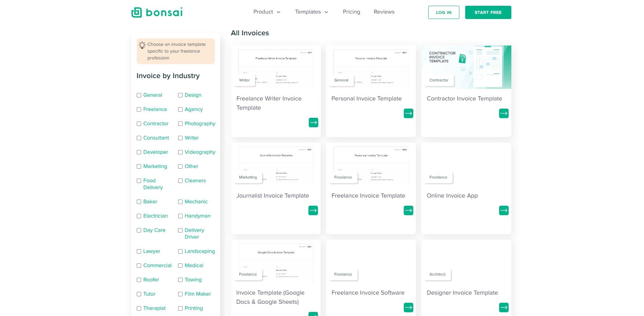Click the Bonsai logo icon
This screenshot has width=644, height=316.
coord(136,12)
